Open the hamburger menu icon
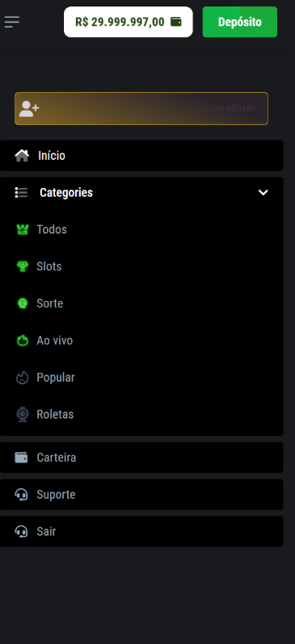Viewport: 295px width, 644px height. click(x=12, y=22)
